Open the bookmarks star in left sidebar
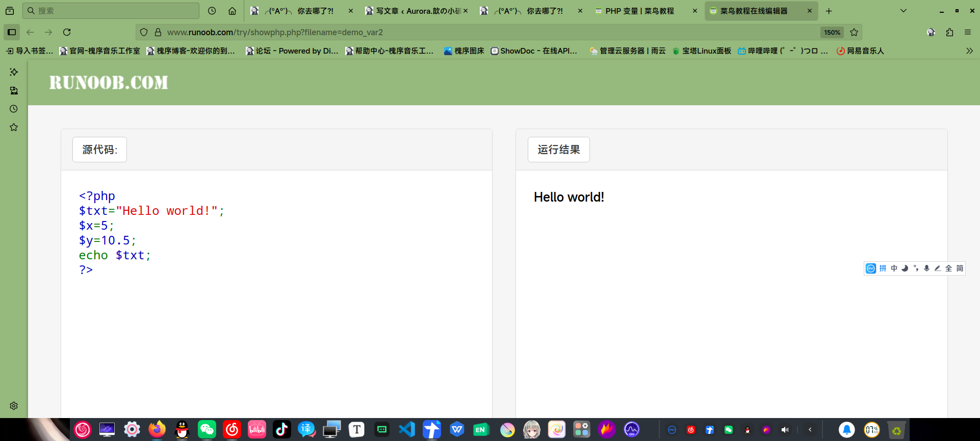This screenshot has width=980, height=441. click(14, 127)
